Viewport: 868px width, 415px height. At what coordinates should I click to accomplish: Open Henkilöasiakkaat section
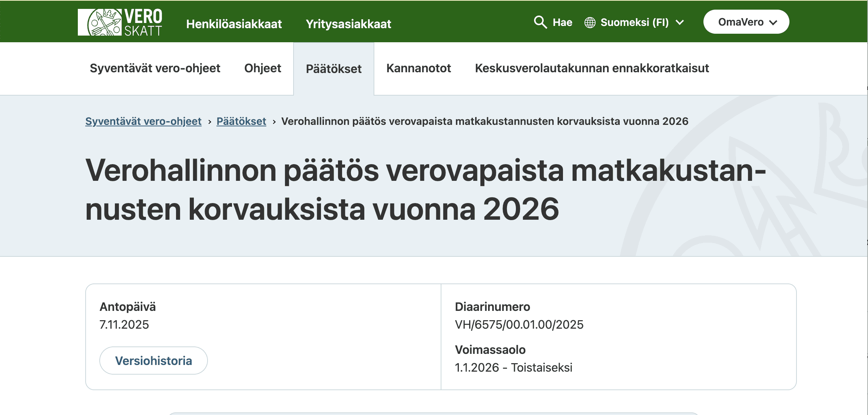click(x=234, y=24)
